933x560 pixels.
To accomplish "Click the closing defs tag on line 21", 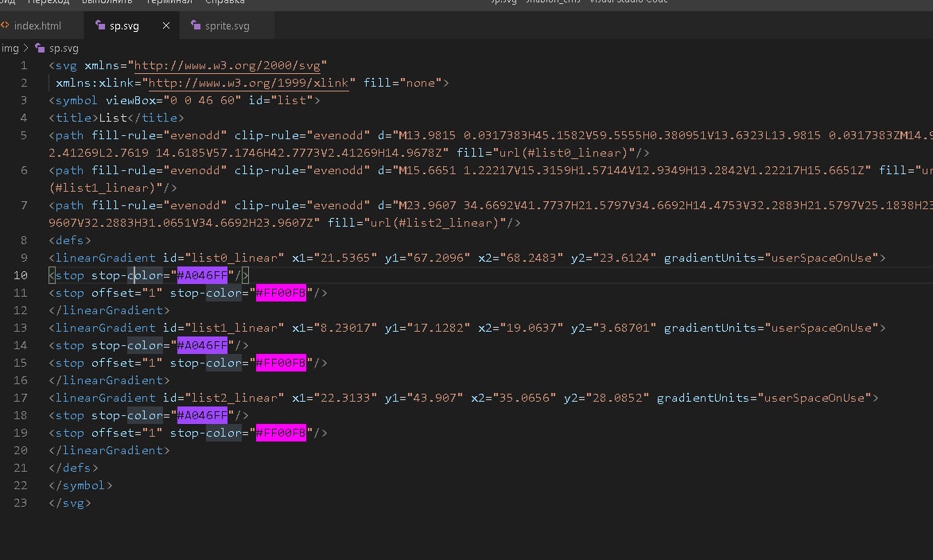I will coord(73,468).
